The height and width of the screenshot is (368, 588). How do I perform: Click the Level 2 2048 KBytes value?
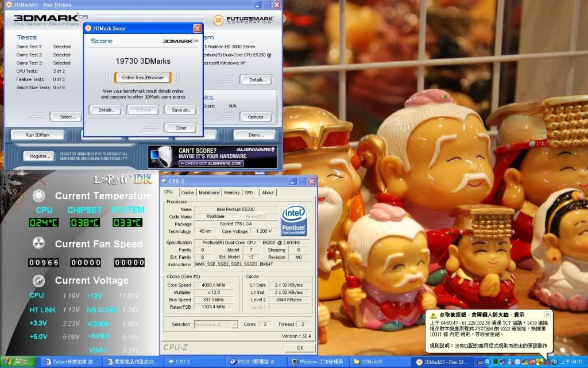(x=288, y=300)
